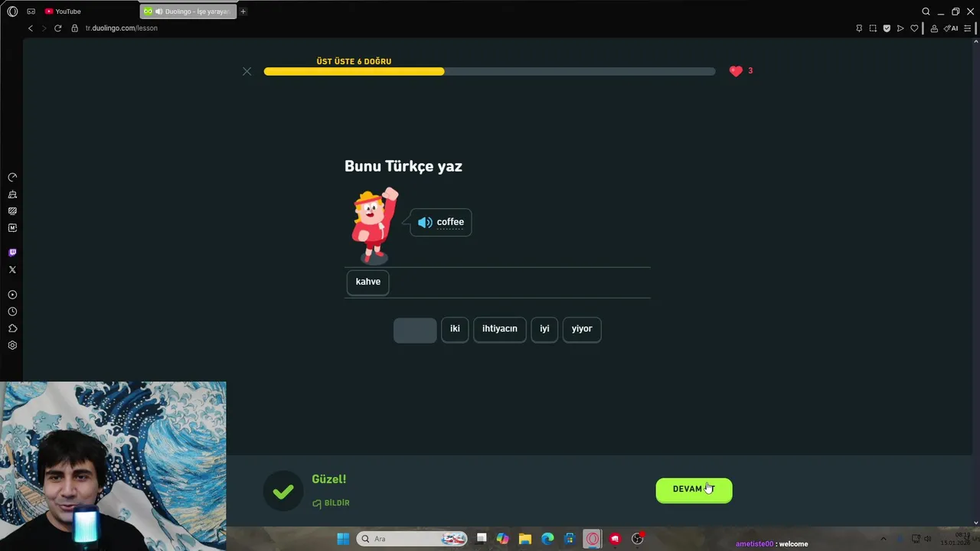This screenshot has height=551, width=980.
Task: Click the webcam overlay video
Action: [113, 466]
